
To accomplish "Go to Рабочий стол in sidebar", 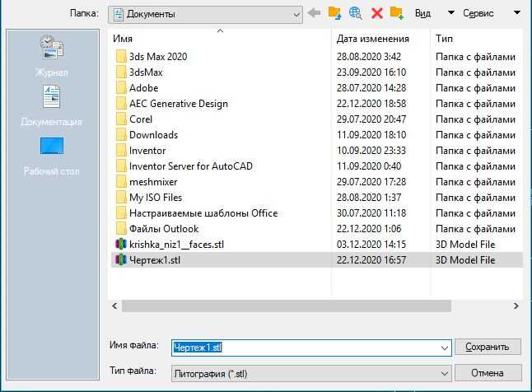I will (x=51, y=156).
